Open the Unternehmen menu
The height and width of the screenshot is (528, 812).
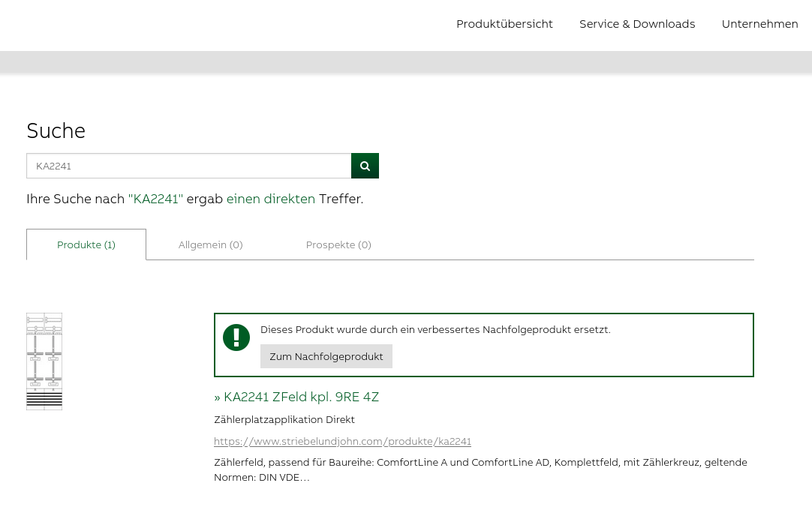(759, 24)
